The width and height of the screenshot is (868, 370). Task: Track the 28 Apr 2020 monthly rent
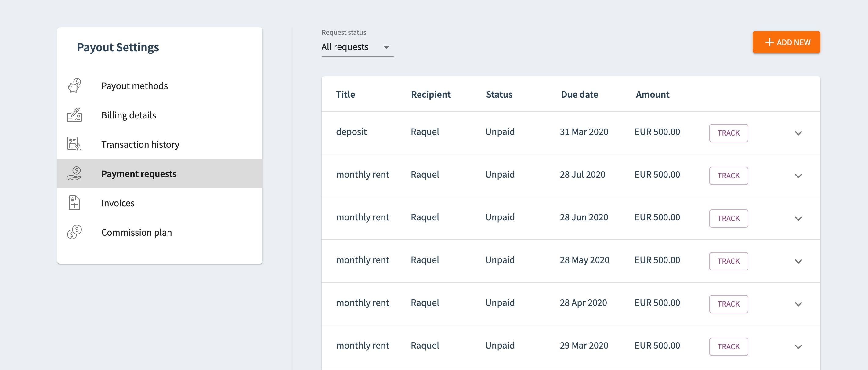point(728,304)
